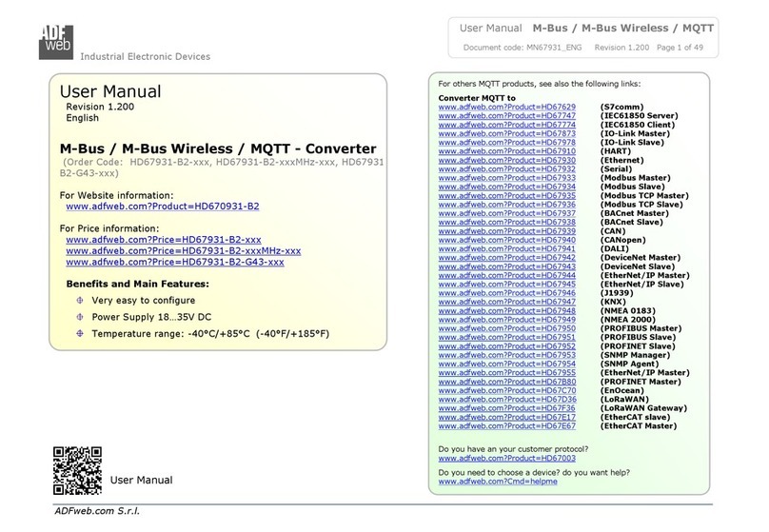Open the HD67944 EtherNet/IP Master link

[507, 275]
